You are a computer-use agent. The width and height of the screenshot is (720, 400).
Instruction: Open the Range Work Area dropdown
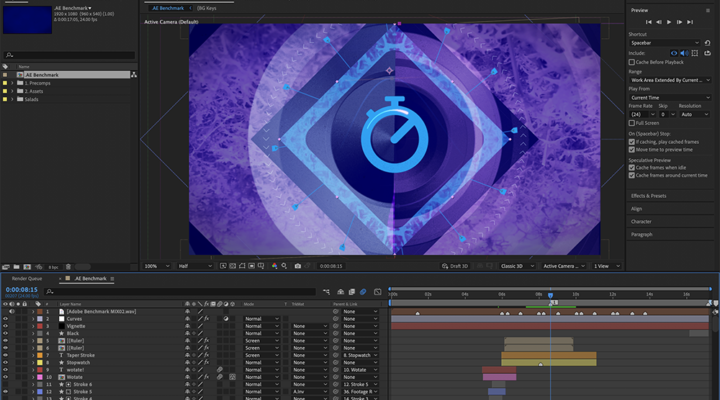(x=670, y=80)
